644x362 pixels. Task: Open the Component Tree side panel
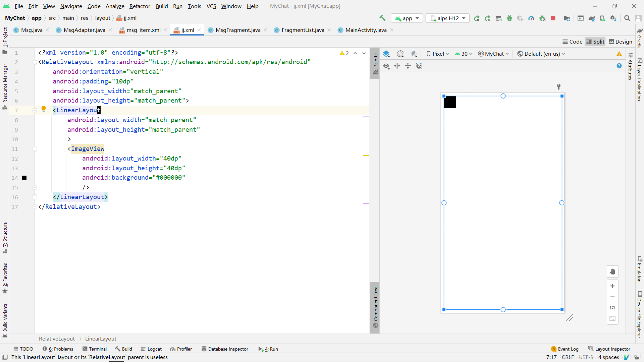[375, 307]
